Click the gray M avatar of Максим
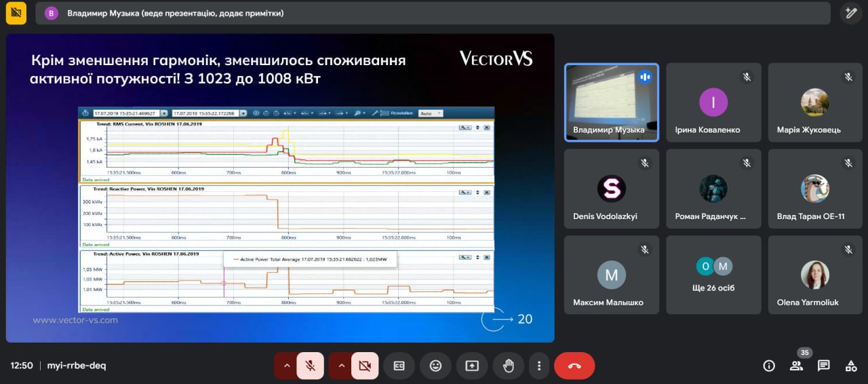This screenshot has height=384, width=868. coord(612,275)
